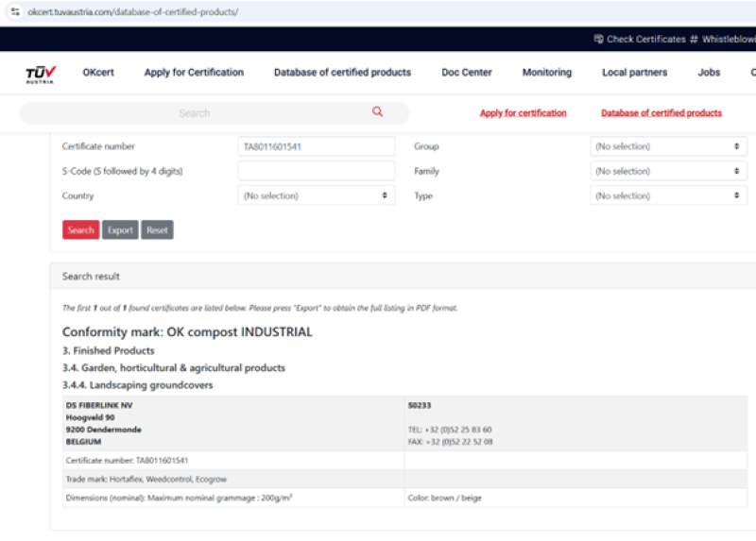Click 3.4. Garden, horticultural & agricultural products
Screen dimensions: 756x541
(174, 368)
